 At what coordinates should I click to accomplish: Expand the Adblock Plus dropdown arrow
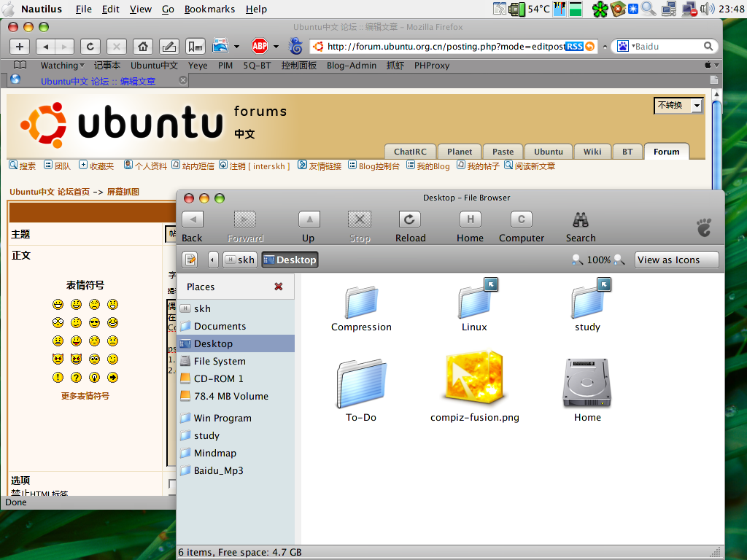[x=276, y=46]
